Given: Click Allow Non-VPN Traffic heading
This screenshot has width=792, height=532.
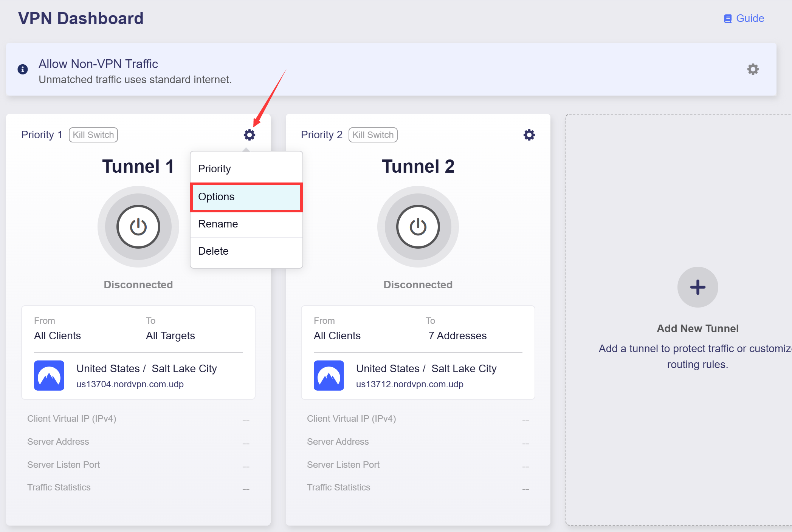Looking at the screenshot, I should click(98, 64).
